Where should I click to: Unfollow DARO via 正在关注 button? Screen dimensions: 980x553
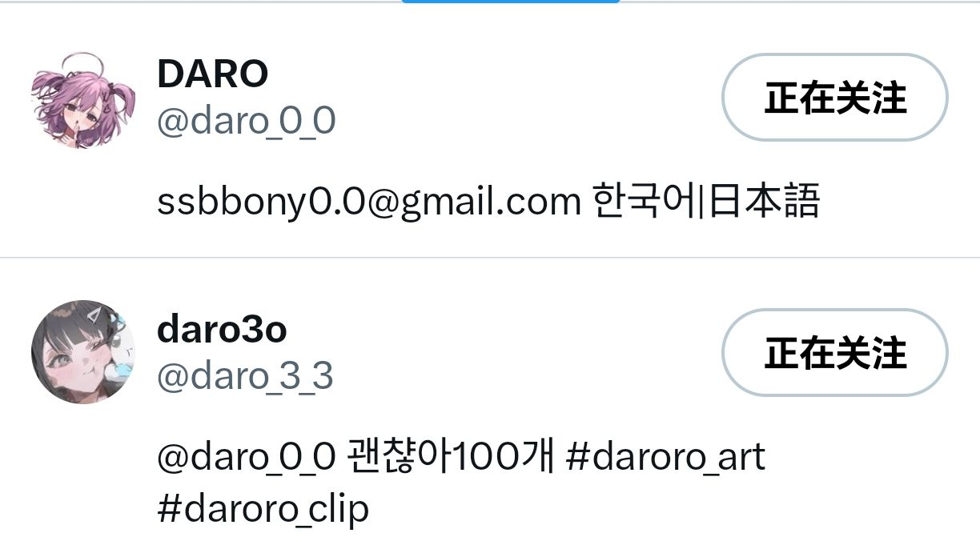835,98
